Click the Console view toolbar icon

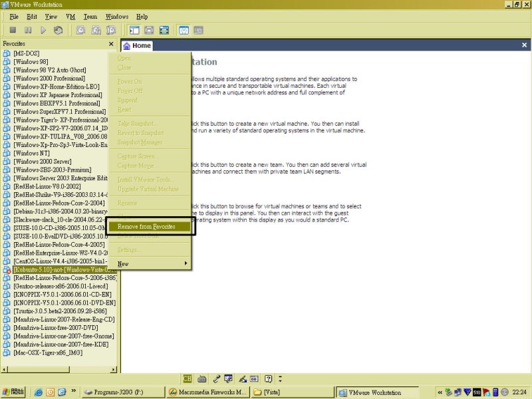tap(198, 30)
